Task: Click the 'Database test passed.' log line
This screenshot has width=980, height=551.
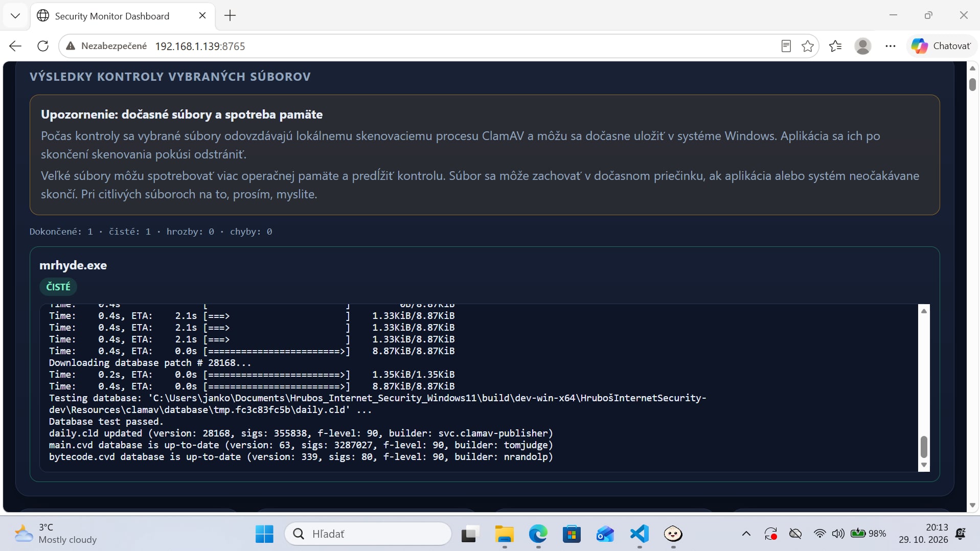Action: pyautogui.click(x=106, y=422)
